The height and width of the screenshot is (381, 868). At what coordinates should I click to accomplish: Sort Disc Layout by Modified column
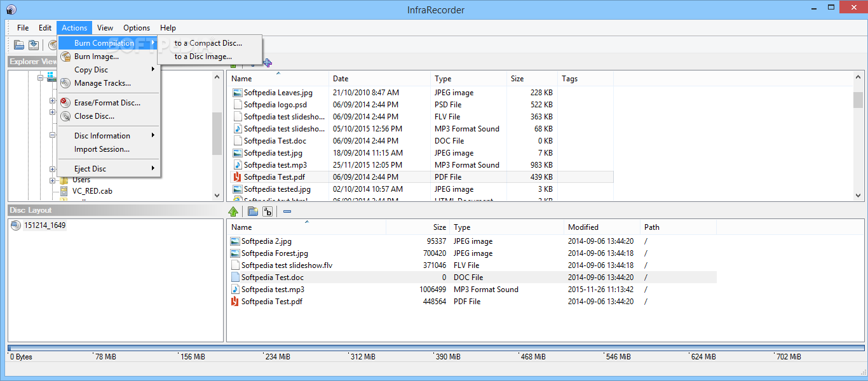click(x=602, y=227)
